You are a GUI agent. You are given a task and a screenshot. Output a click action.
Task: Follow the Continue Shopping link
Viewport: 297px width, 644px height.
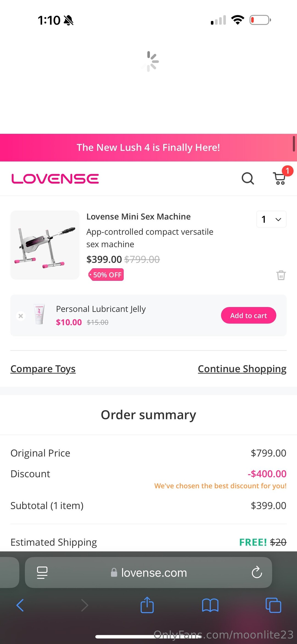point(242,369)
